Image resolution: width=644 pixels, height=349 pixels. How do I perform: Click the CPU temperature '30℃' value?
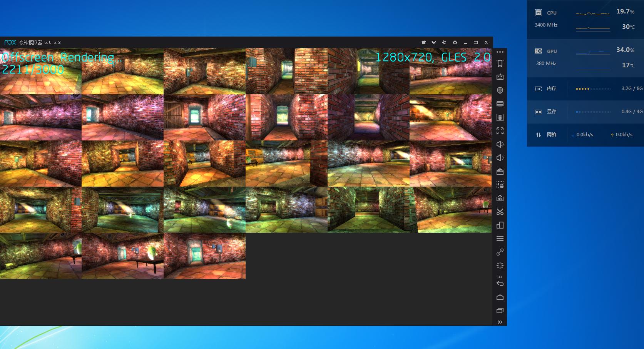[628, 27]
